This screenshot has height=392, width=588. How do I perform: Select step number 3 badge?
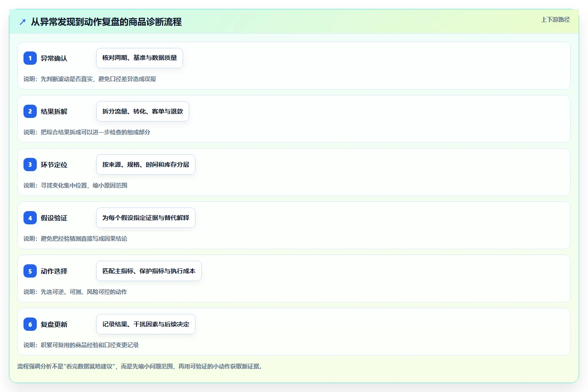30,165
